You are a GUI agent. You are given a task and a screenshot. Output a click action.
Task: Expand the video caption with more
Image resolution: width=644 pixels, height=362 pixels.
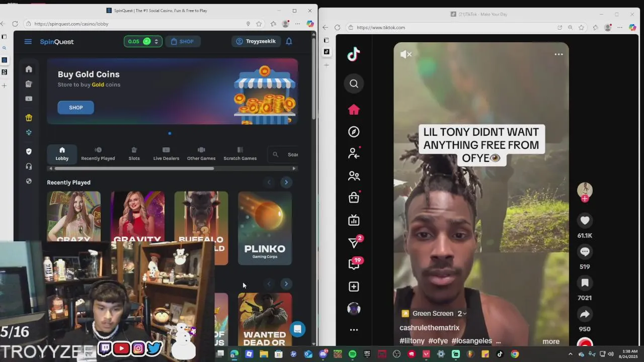pyautogui.click(x=551, y=341)
